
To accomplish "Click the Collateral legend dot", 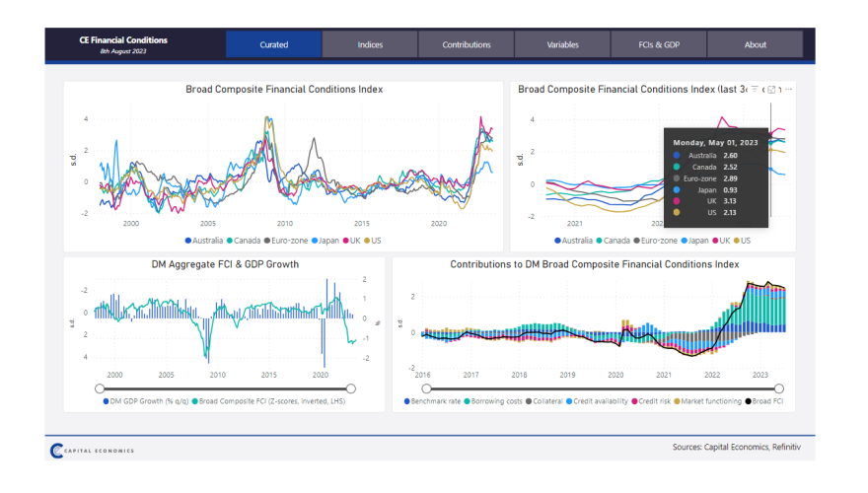I will [530, 402].
